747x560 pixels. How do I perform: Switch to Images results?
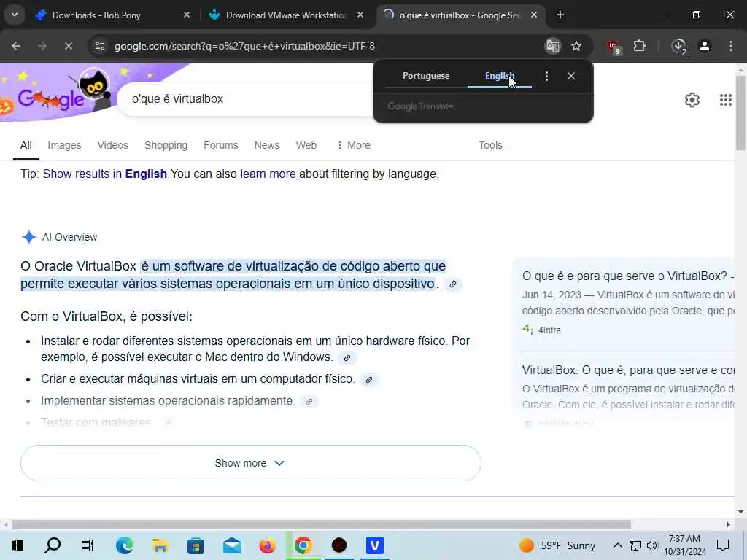coord(64,145)
